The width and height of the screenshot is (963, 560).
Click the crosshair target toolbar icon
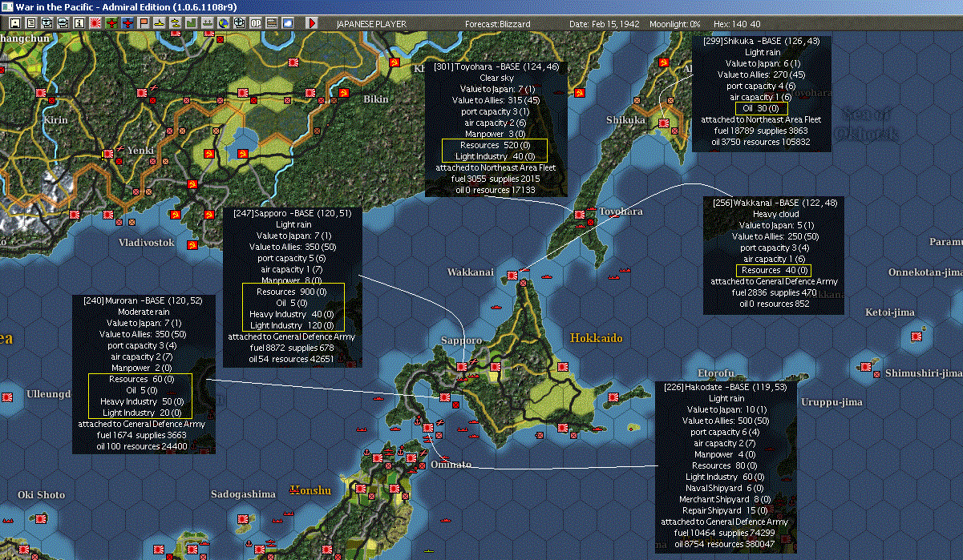[x=240, y=23]
